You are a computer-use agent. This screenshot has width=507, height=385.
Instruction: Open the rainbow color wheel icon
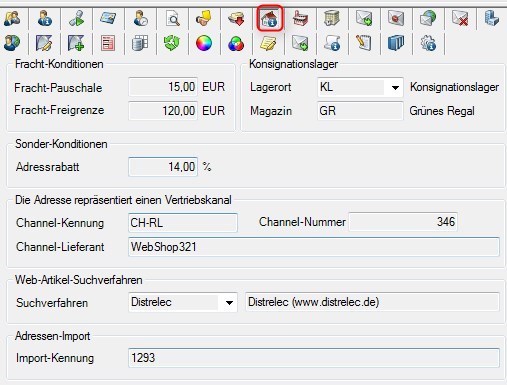click(x=204, y=43)
